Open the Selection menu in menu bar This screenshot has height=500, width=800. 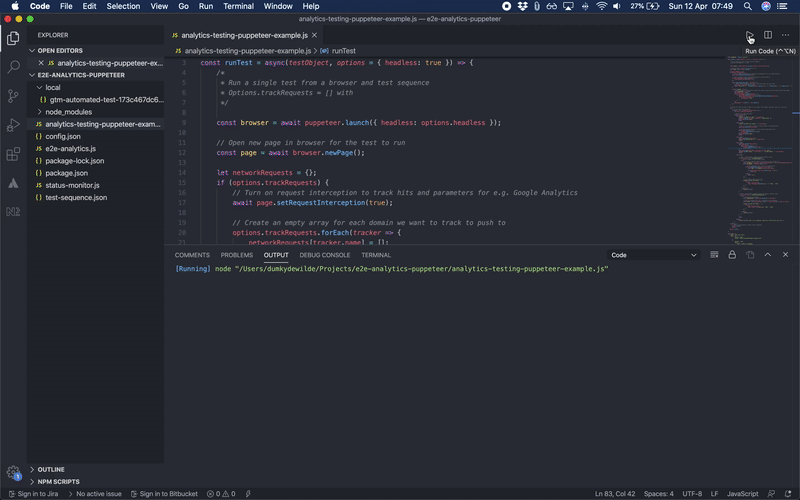click(x=123, y=6)
